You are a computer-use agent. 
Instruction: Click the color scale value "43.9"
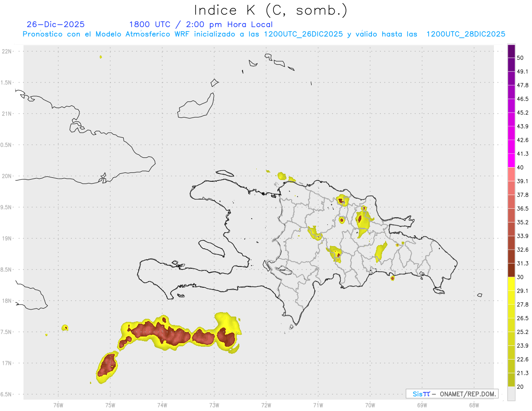pos(523,126)
